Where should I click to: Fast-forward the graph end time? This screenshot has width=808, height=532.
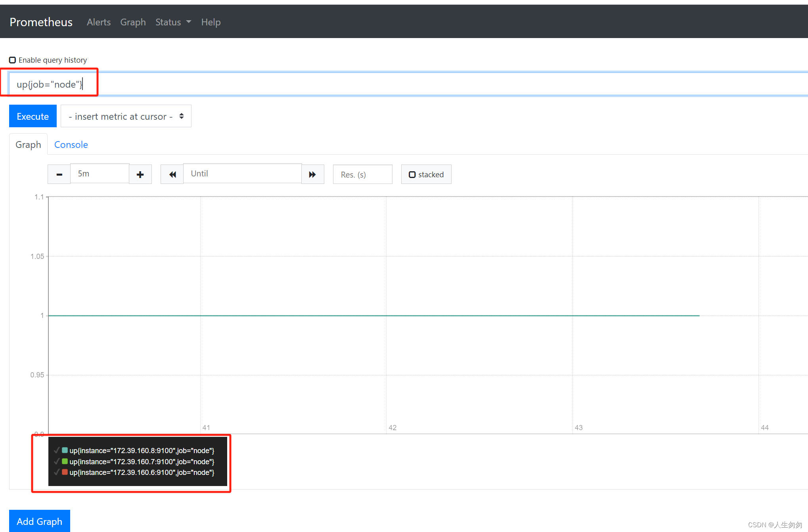(312, 174)
